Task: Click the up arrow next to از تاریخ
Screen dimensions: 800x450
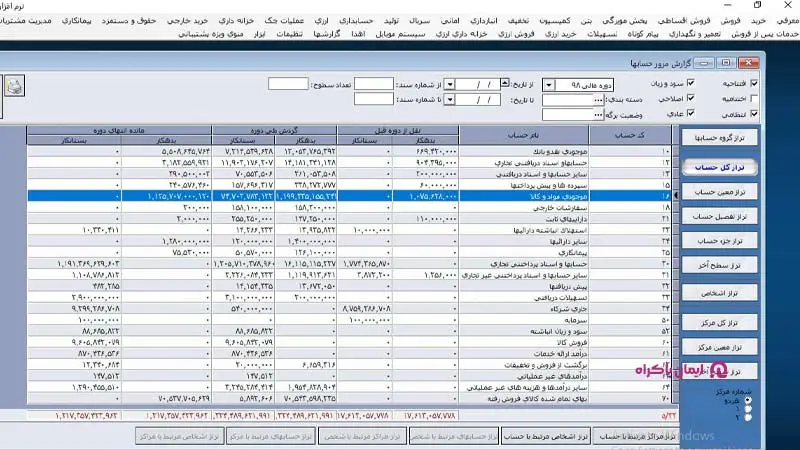Action: pyautogui.click(x=505, y=83)
